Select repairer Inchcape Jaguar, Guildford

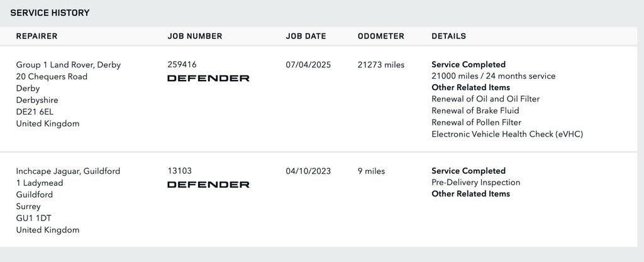click(x=68, y=171)
